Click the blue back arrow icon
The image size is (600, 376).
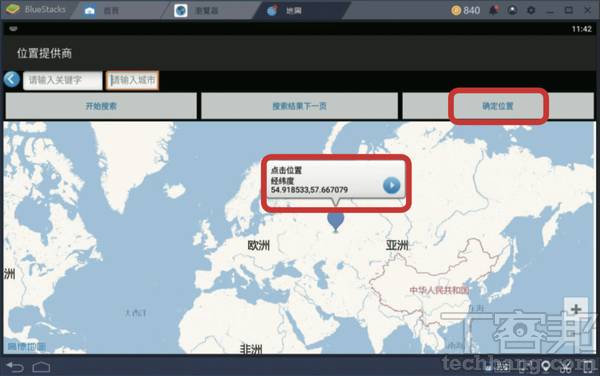tap(12, 80)
